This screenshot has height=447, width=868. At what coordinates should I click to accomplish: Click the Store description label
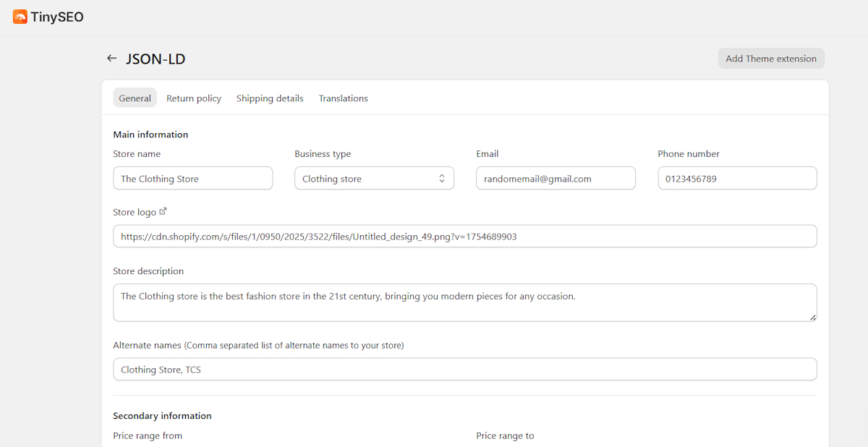[x=148, y=271]
